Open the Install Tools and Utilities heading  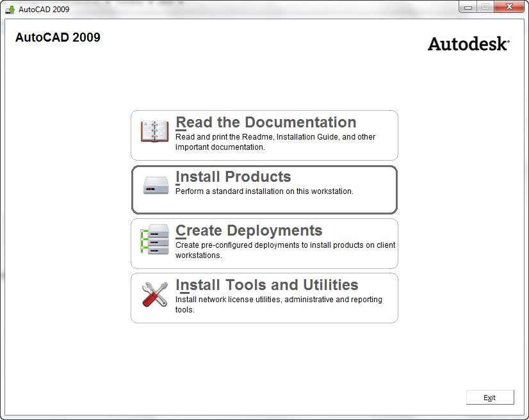coord(267,285)
